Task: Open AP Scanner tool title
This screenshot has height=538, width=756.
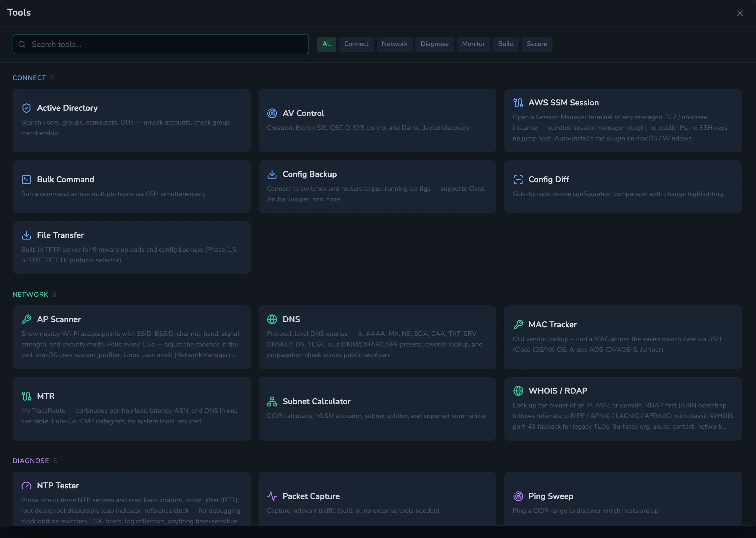Action: pos(59,319)
